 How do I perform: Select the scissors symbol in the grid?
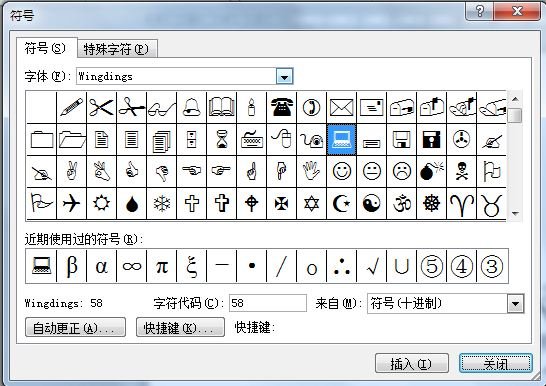(x=101, y=107)
